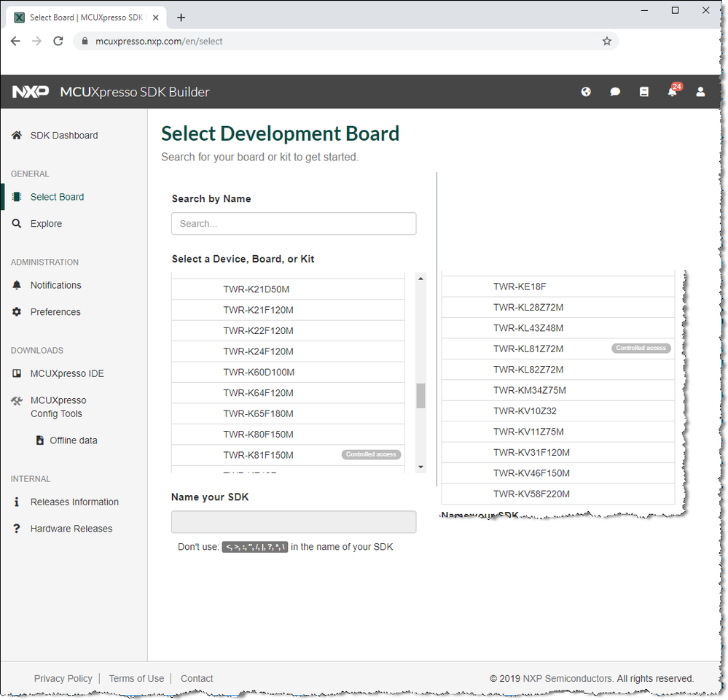
Task: Go back in browser history
Action: [15, 41]
